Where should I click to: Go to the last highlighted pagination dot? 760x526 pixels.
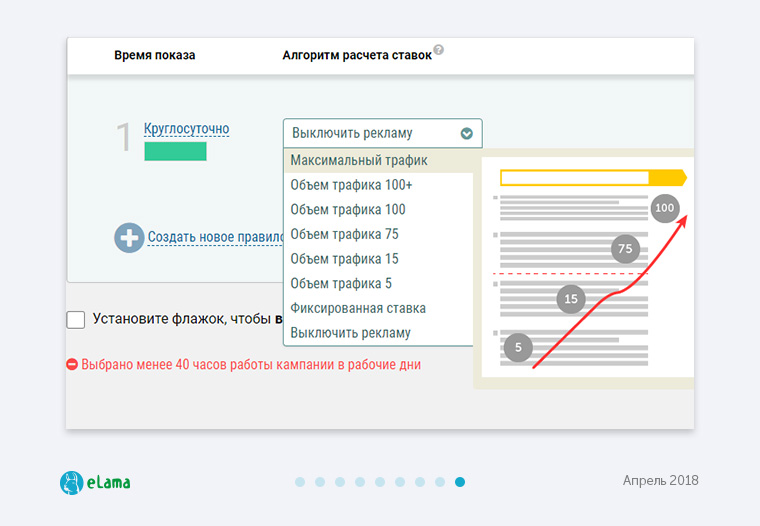tap(460, 482)
